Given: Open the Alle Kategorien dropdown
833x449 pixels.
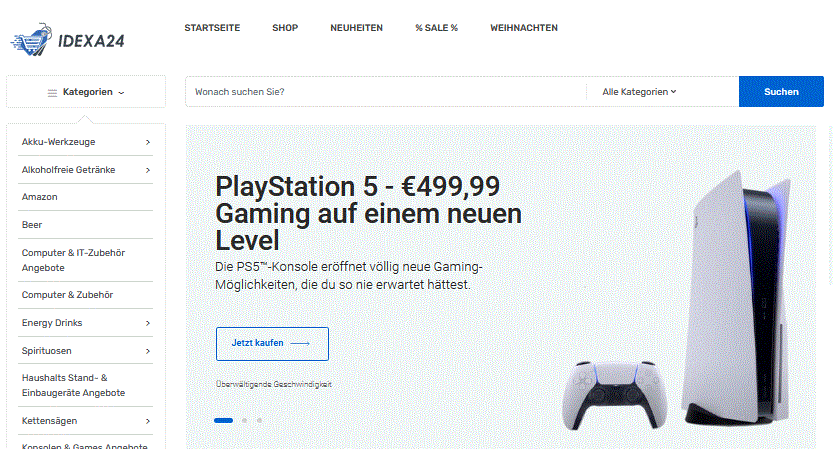Looking at the screenshot, I should point(639,91).
